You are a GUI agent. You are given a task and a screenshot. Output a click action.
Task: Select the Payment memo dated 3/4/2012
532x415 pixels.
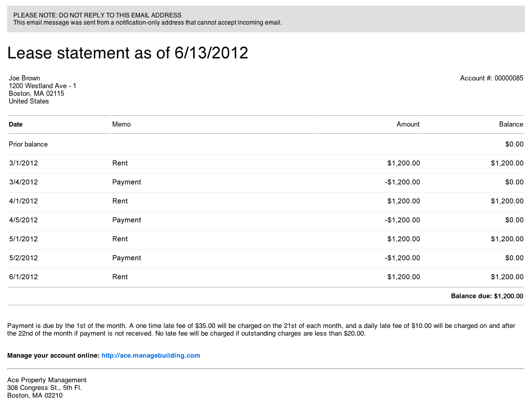click(x=127, y=182)
